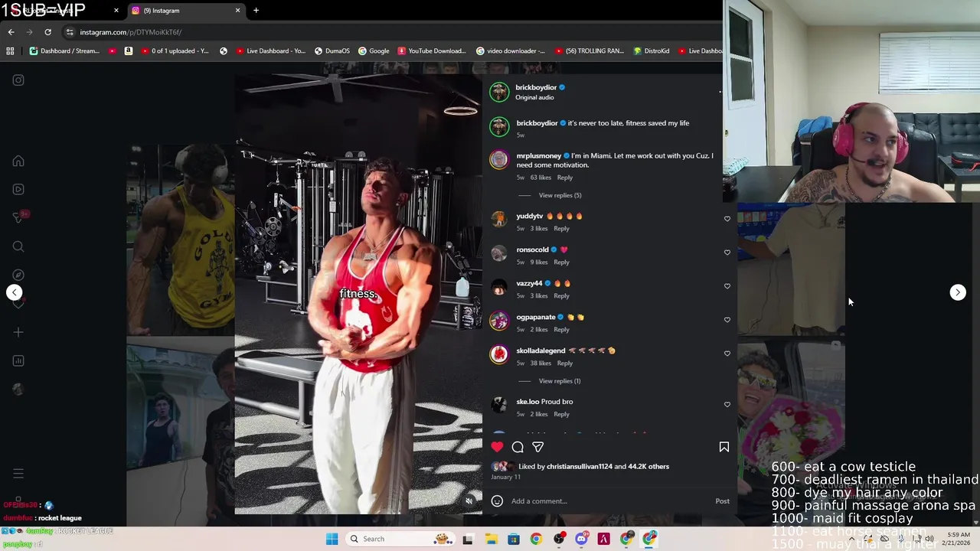Go to Home in Instagram sidebar
Viewport: 980px width, 551px height.
(18, 161)
